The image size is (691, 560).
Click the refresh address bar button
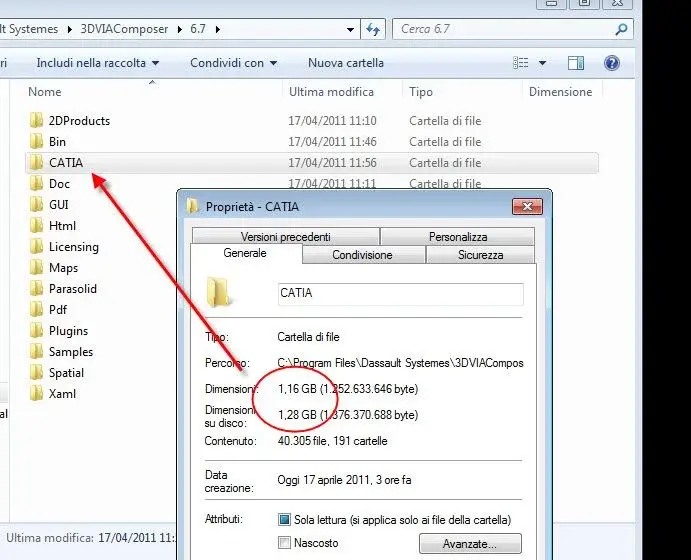pos(373,30)
